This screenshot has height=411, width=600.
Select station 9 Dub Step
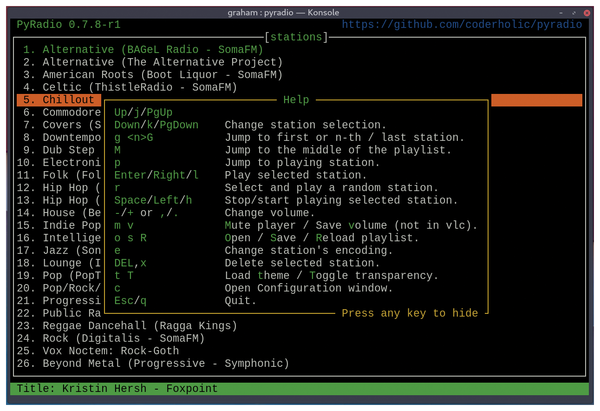(59, 150)
